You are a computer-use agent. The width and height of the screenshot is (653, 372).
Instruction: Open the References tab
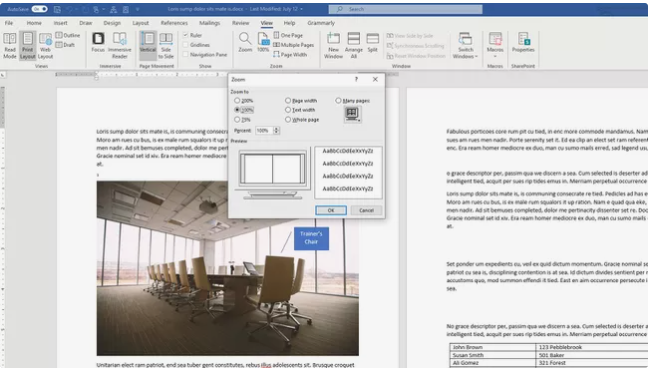coord(174,23)
